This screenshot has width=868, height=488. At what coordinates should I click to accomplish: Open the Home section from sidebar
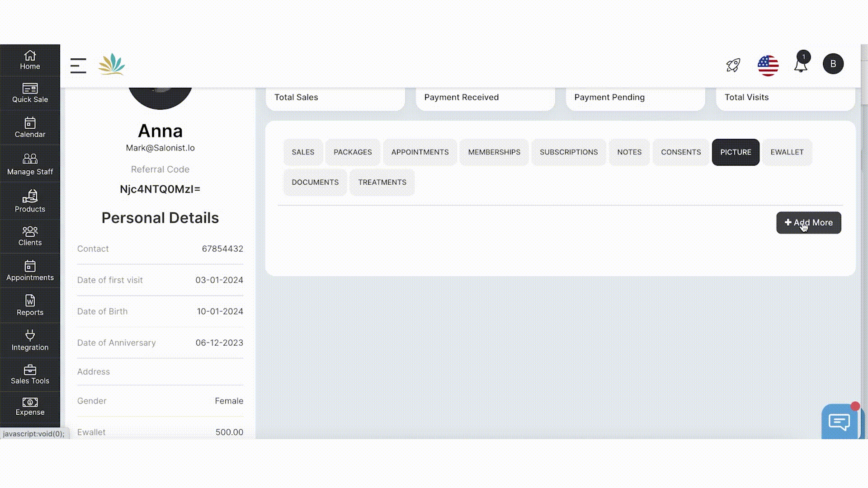coord(30,60)
